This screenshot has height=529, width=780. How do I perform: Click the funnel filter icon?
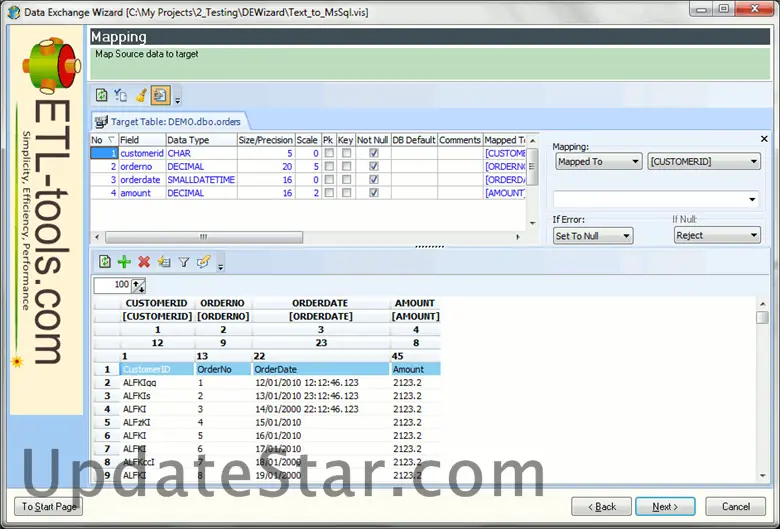[184, 261]
